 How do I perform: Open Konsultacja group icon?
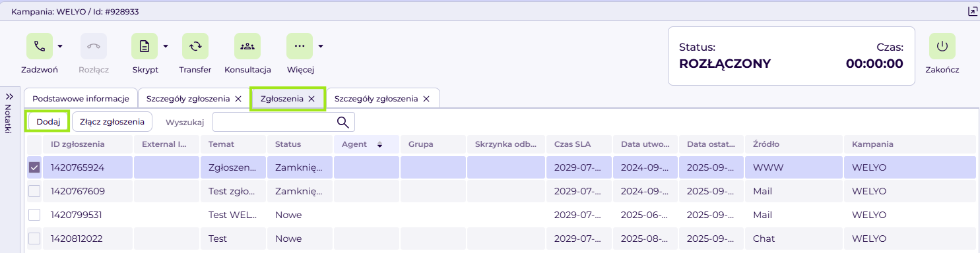click(x=247, y=46)
